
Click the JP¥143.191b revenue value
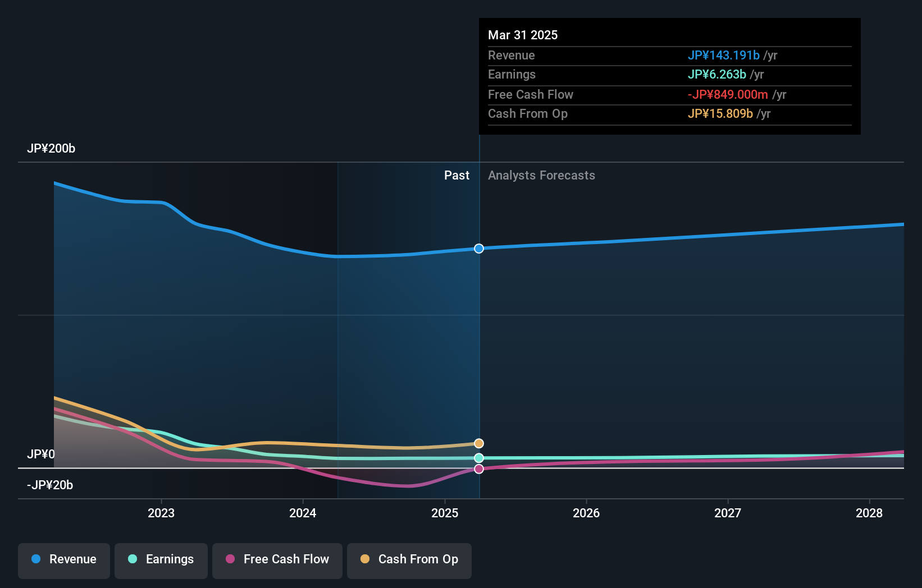(x=724, y=56)
